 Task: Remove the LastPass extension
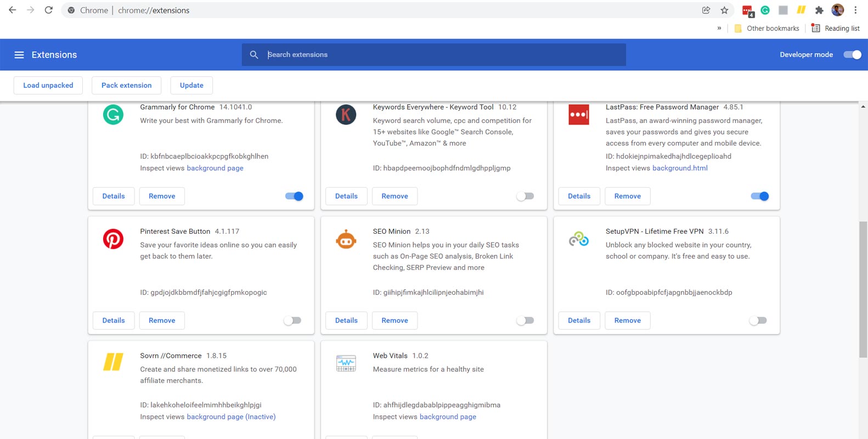[x=627, y=196]
